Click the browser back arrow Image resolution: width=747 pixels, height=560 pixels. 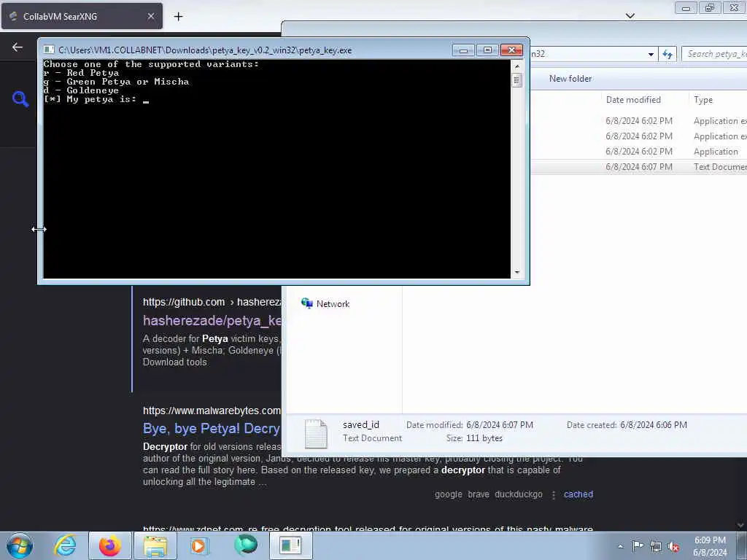pos(18,47)
